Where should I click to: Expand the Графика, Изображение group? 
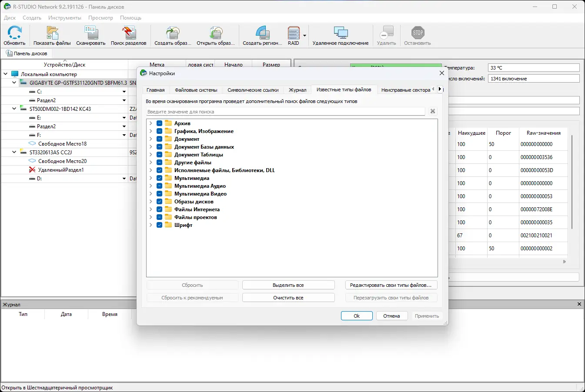151,131
